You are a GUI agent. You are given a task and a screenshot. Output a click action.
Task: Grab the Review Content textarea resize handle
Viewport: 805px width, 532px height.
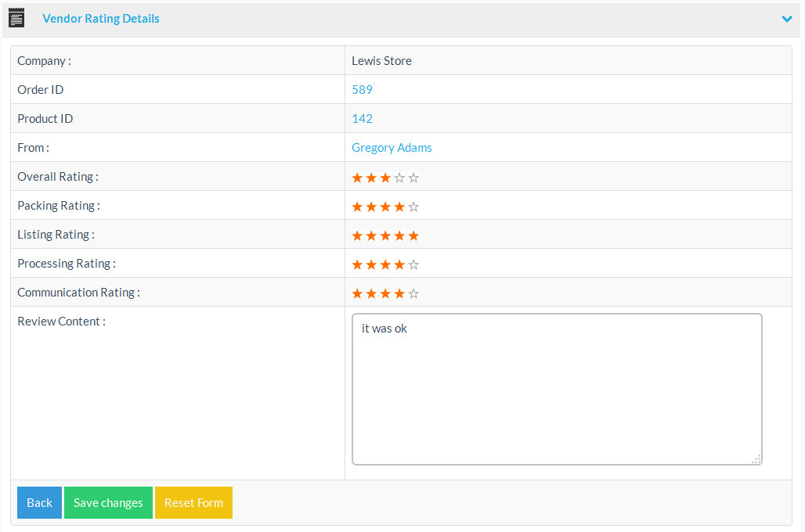756,459
